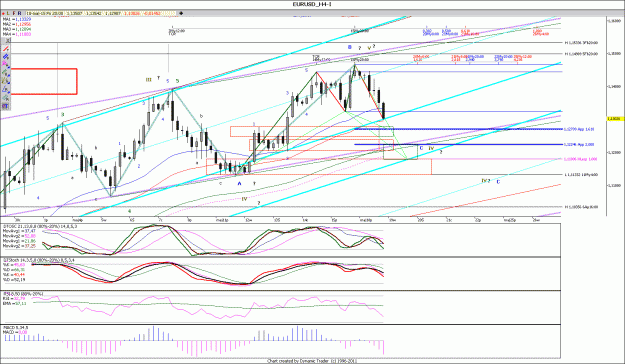Click the yellow wave III label
Screen dimensions: 625x364
pos(149,80)
